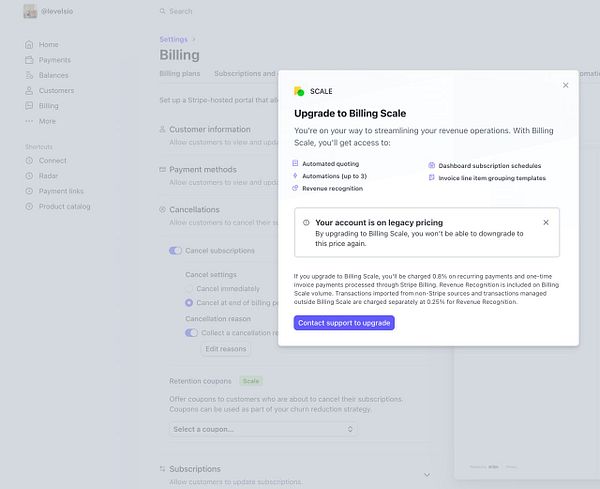
Task: Go back to Settings breadcrumb
Action: (173, 39)
